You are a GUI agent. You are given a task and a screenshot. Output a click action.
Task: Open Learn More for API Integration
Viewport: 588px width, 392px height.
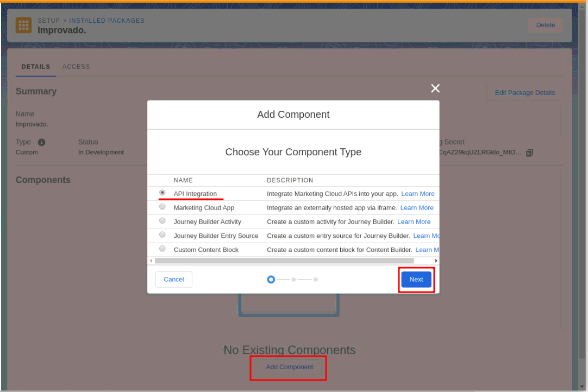(x=418, y=194)
